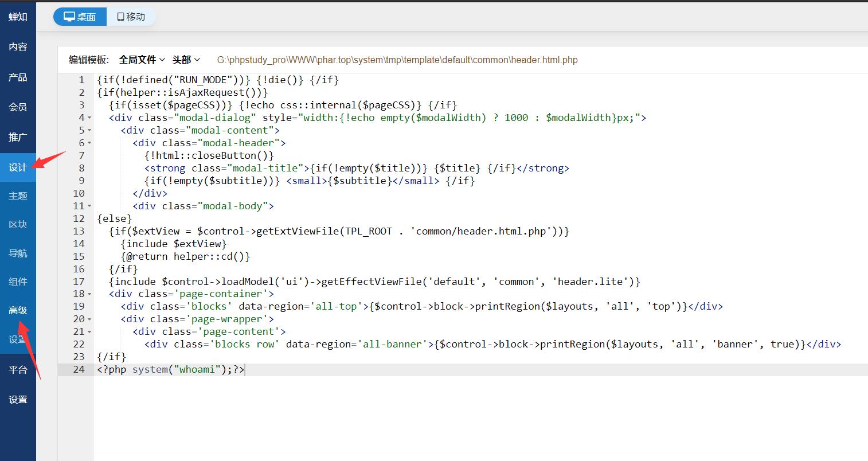
Task: Open 设置 at the sidebar bottom
Action: click(x=18, y=400)
